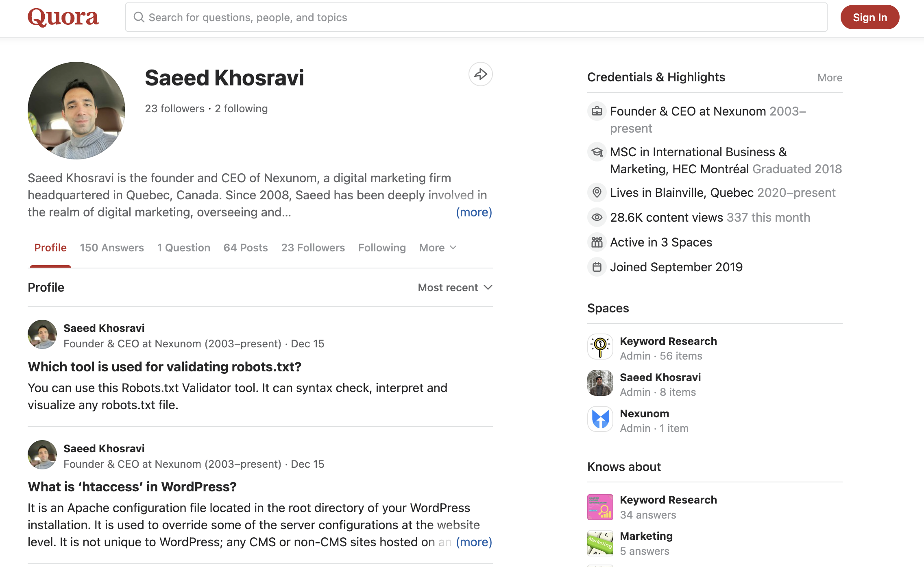Viewport: 924px width, 567px height.
Task: Click the 23 Followers tab
Action: pyautogui.click(x=313, y=248)
